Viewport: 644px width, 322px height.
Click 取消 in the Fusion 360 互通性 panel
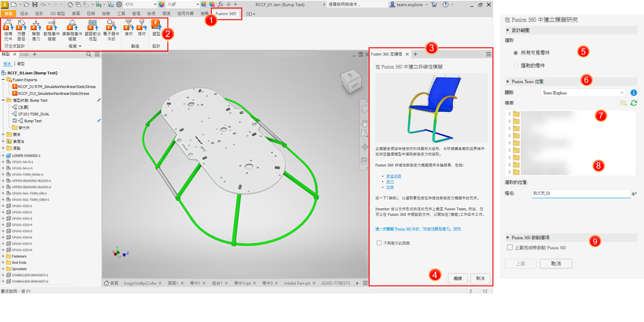coord(480,278)
